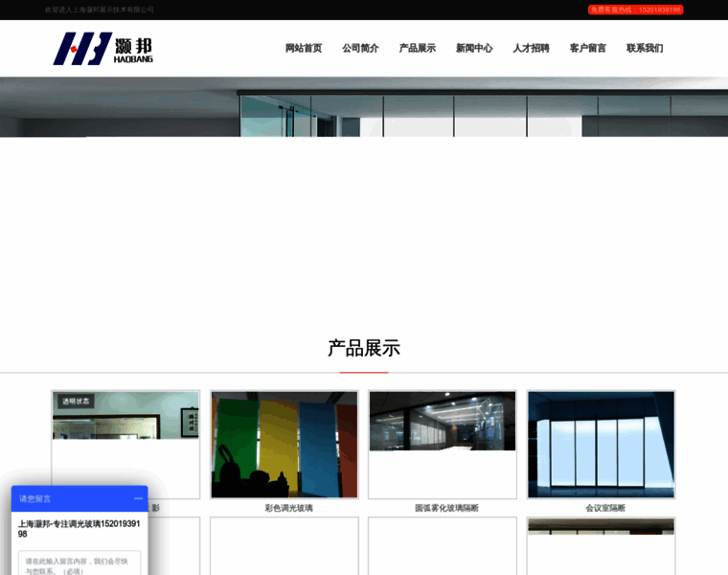Screen dimensions: 728x575
Task: Open the 产品展示 menu item
Action: [418, 48]
